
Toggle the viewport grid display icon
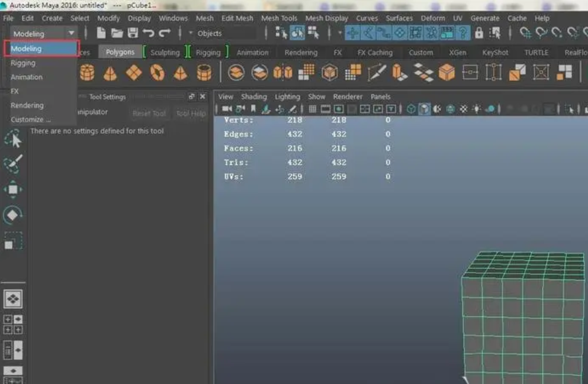coord(312,109)
